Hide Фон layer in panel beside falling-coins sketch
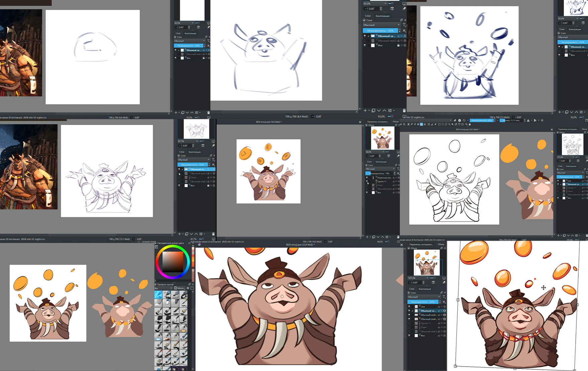This screenshot has height=371, width=588. point(365,45)
